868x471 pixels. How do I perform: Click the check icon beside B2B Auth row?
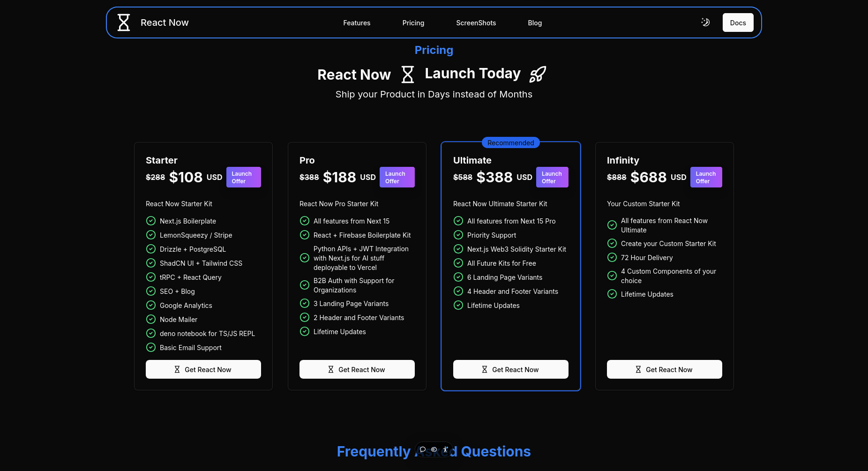(305, 285)
